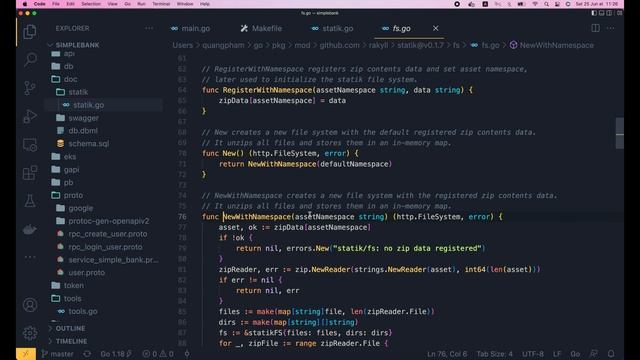Toggle primary side bar layout icon

click(594, 13)
